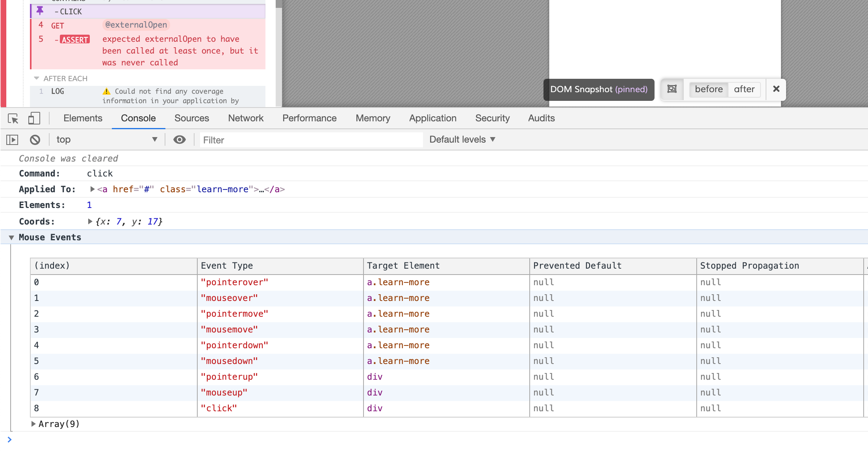Switch to the Network tab
Image resolution: width=868 pixels, height=453 pixels.
point(245,118)
